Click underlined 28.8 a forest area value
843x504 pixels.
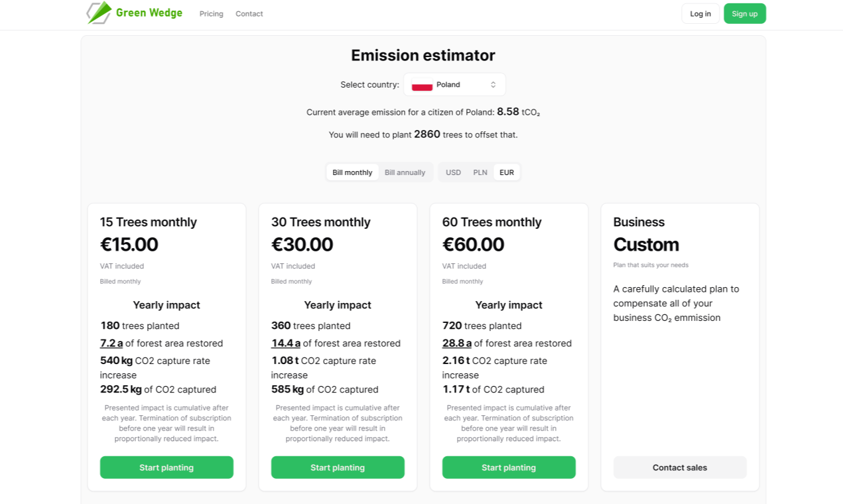[x=457, y=344]
